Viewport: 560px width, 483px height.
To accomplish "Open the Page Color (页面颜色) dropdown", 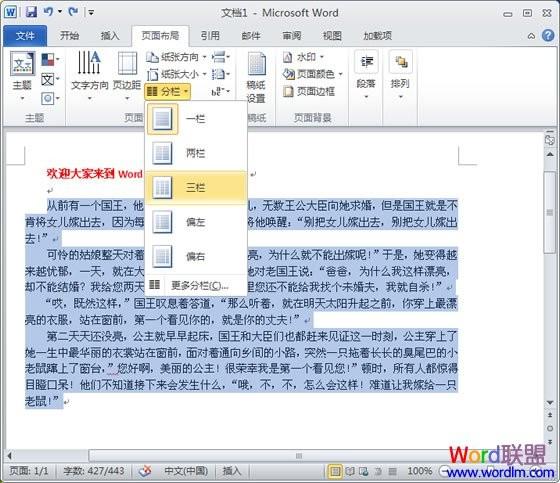I will coord(313,74).
